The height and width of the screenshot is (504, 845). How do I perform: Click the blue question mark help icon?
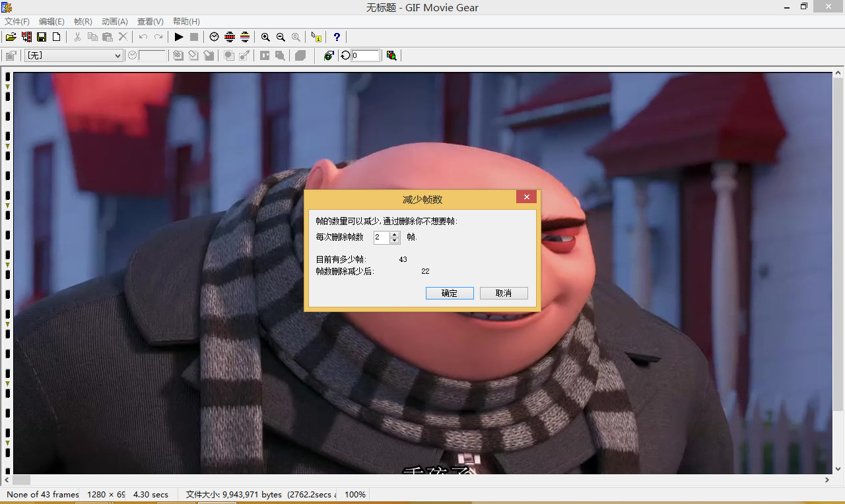(x=337, y=37)
